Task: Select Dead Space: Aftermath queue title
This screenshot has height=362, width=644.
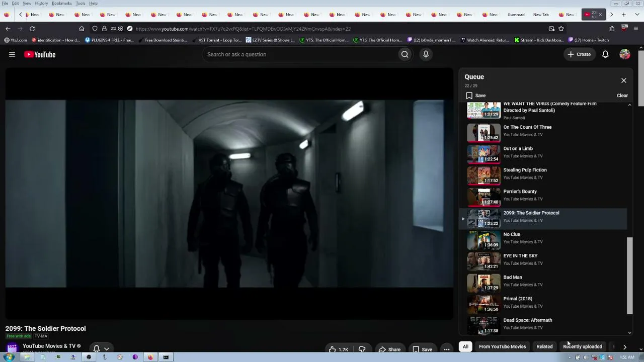Action: tap(528, 320)
